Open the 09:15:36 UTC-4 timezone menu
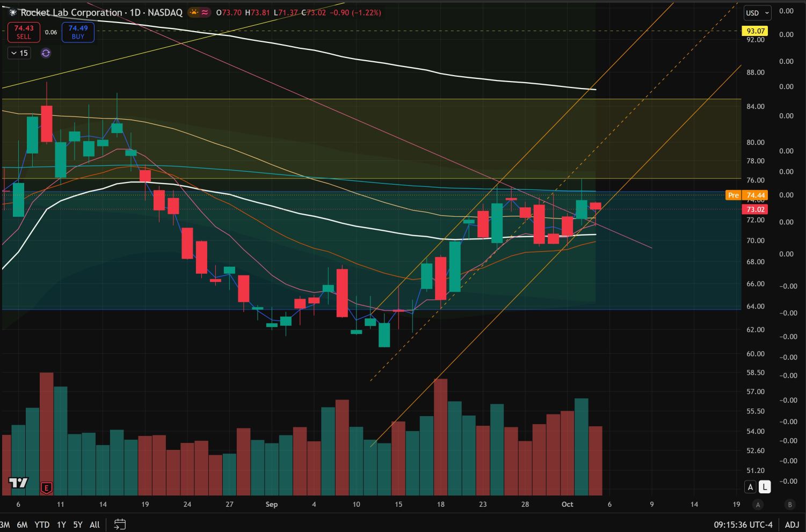This screenshot has height=532, width=806. tap(743, 524)
